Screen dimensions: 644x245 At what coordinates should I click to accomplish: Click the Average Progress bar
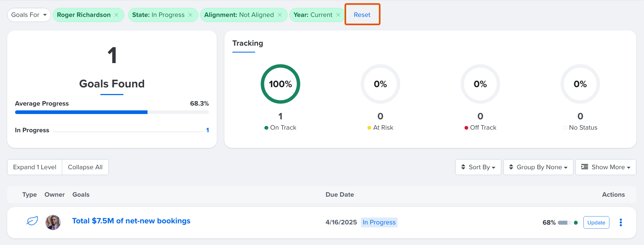112,112
